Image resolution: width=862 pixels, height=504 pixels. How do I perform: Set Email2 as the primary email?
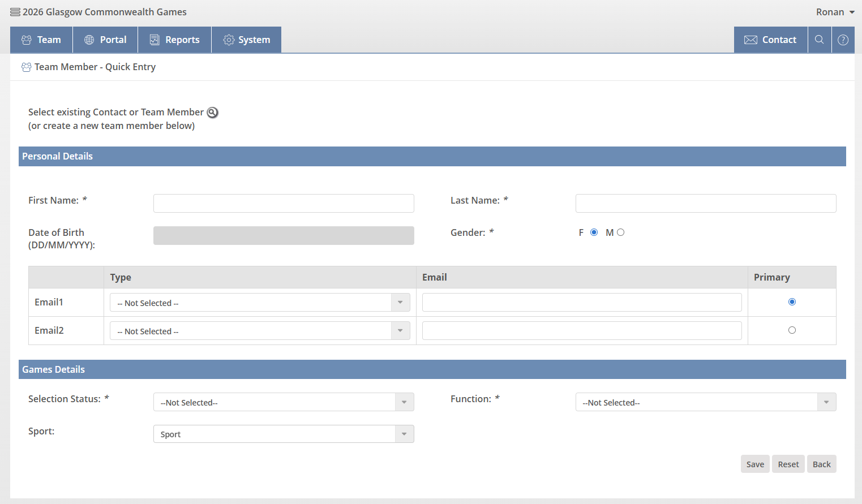point(792,330)
